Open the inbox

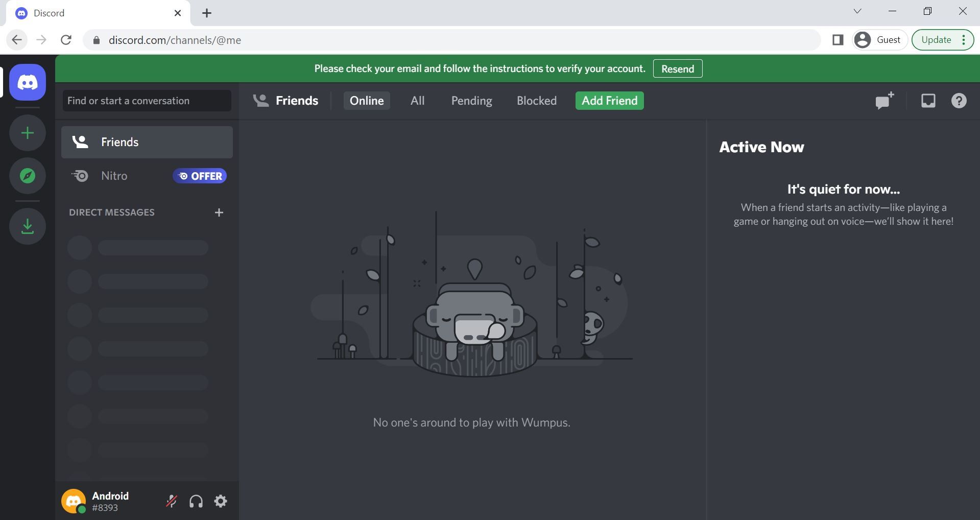[x=927, y=101]
